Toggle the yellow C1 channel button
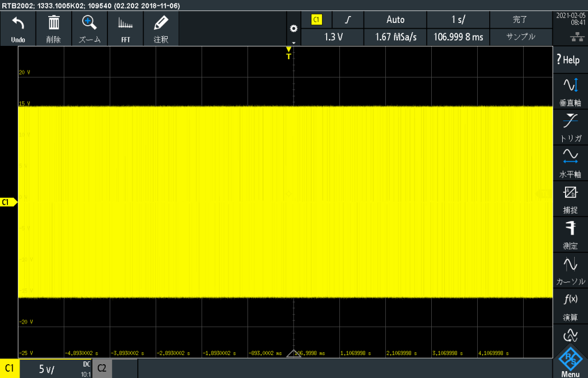 10,369
